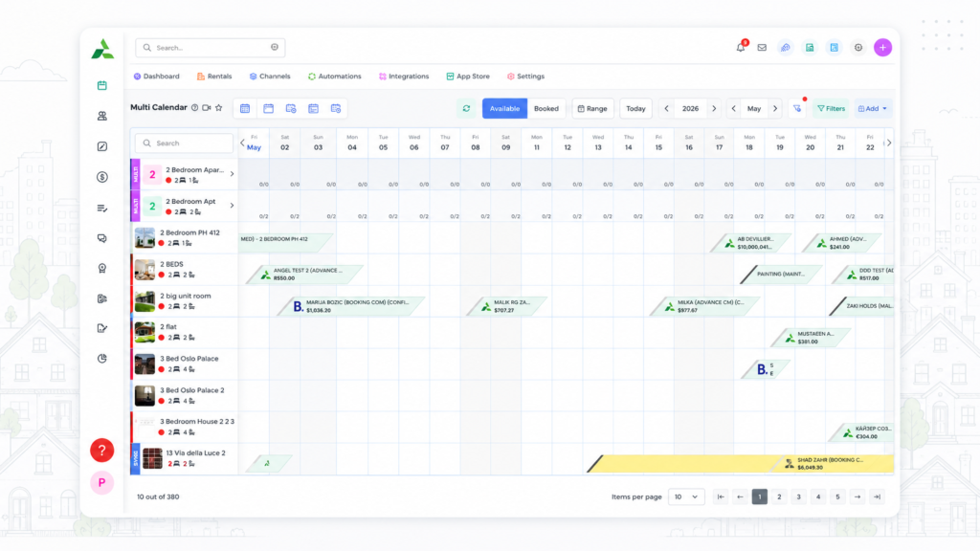Select the first calendar view icon
The height and width of the screenshot is (551, 980).
click(x=245, y=109)
